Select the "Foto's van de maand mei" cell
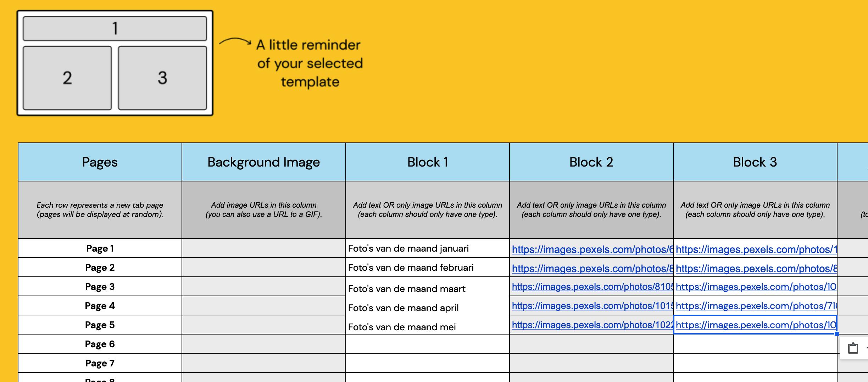Image resolution: width=868 pixels, height=382 pixels. point(427,327)
